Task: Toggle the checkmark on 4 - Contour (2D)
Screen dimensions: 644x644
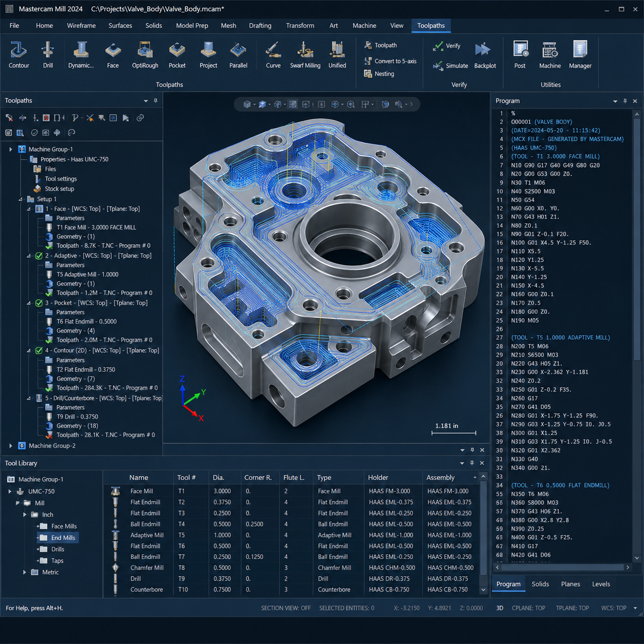Action: click(39, 351)
